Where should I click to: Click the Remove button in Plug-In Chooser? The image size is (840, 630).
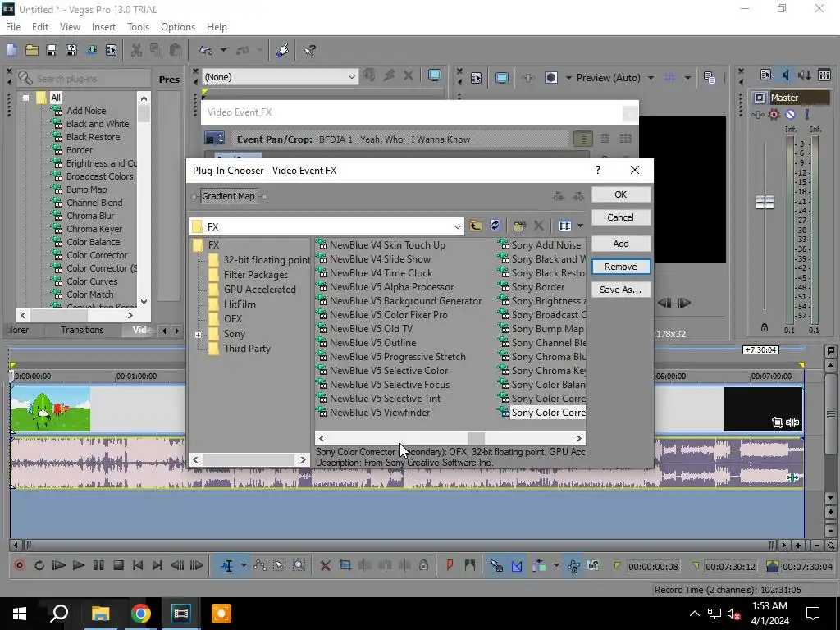point(621,267)
